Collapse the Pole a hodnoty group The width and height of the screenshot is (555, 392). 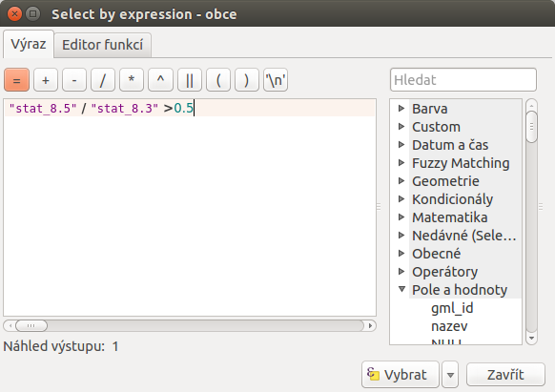pos(401,289)
